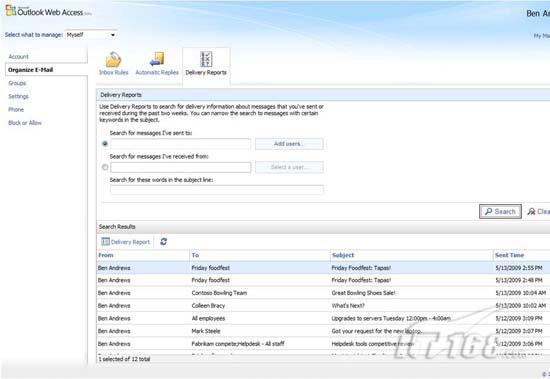Image resolution: width=550 pixels, height=379 pixels.
Task: Open Phone in the sidebar
Action: pyautogui.click(x=16, y=109)
